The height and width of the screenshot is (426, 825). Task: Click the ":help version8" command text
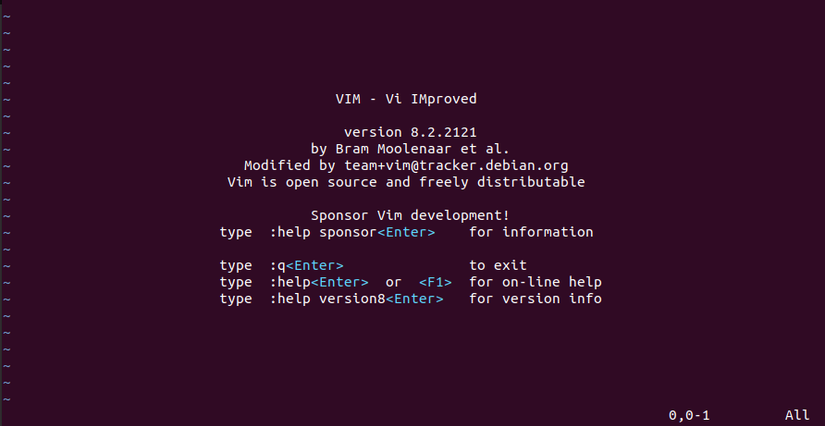coord(327,299)
